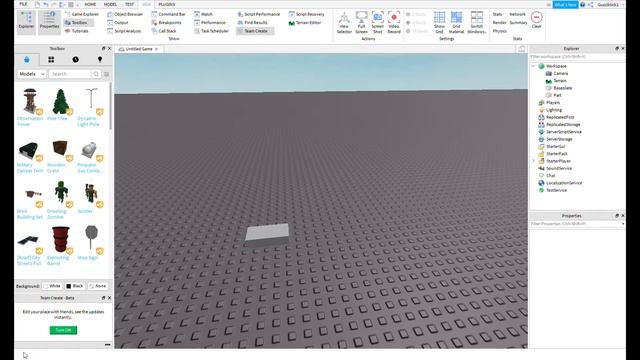Switch to the HOME ribbon tab
The height and width of the screenshot is (360, 640).
tap(90, 4)
